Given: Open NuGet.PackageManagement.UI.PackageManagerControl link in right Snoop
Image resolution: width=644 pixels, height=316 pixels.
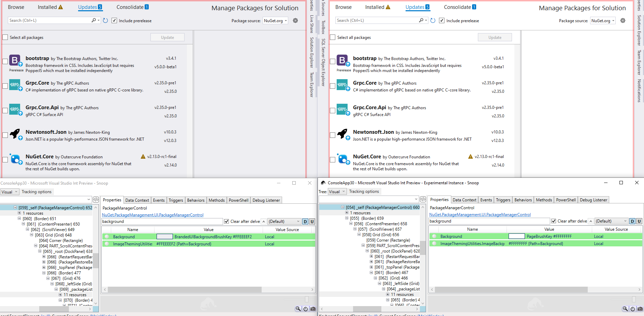Looking at the screenshot, I should [480, 215].
